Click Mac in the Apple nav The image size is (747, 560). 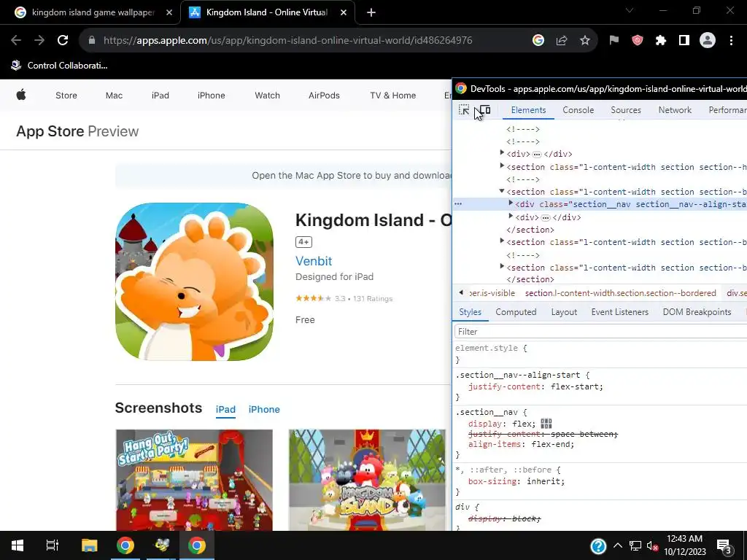[114, 96]
